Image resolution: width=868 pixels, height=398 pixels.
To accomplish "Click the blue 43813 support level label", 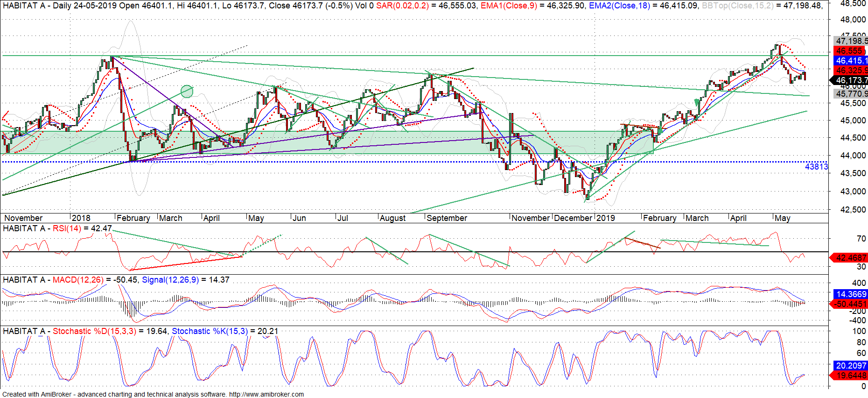I will click(x=816, y=167).
